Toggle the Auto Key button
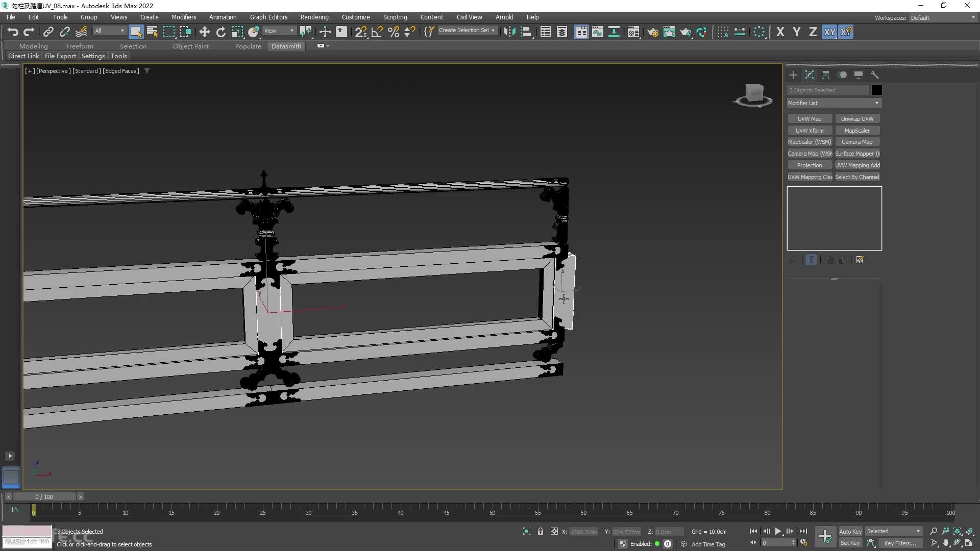The height and width of the screenshot is (551, 980). 850,532
